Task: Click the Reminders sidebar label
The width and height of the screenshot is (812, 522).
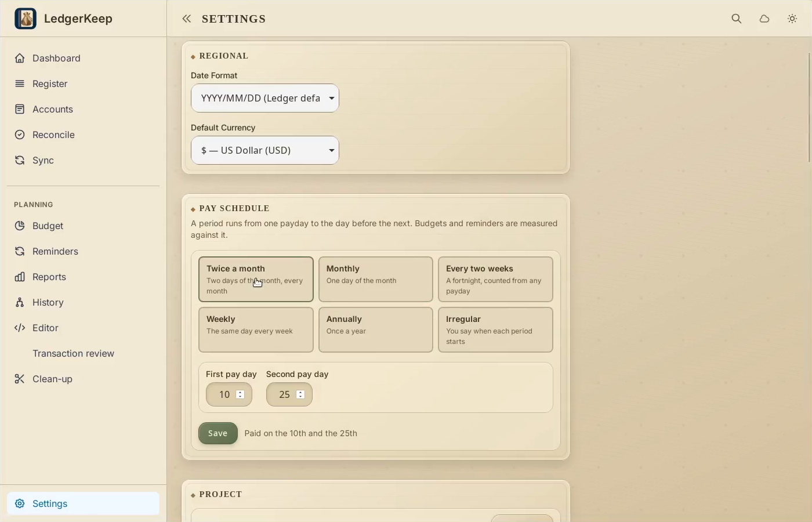Action: 55,251
